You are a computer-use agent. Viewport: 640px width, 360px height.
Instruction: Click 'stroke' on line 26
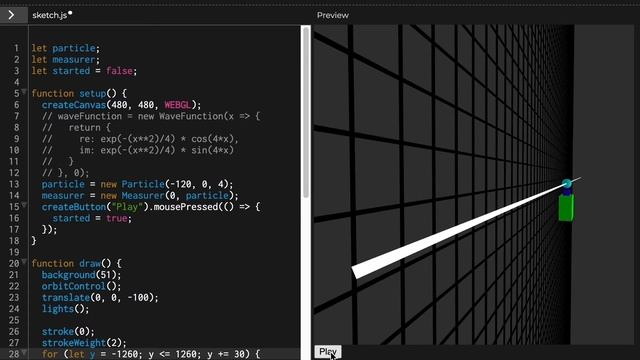coord(58,331)
